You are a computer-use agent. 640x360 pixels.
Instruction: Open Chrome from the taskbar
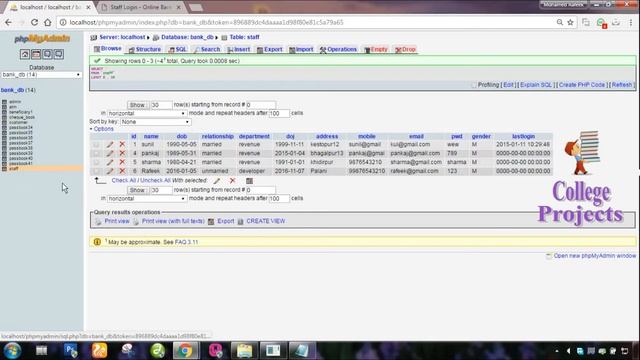point(185,351)
